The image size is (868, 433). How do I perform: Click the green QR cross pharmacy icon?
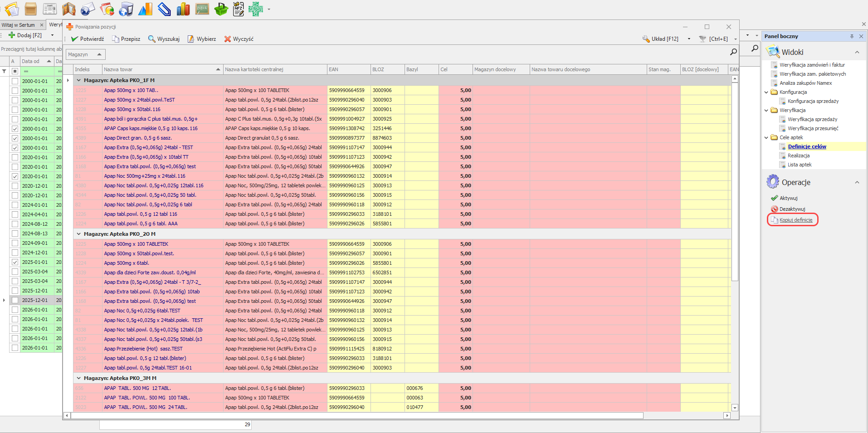256,9
